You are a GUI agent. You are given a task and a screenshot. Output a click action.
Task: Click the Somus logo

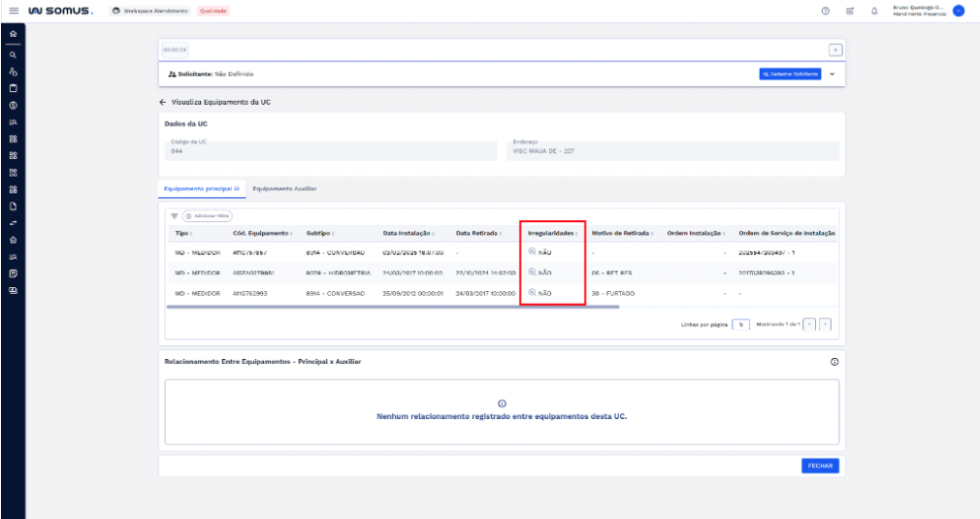[60, 11]
